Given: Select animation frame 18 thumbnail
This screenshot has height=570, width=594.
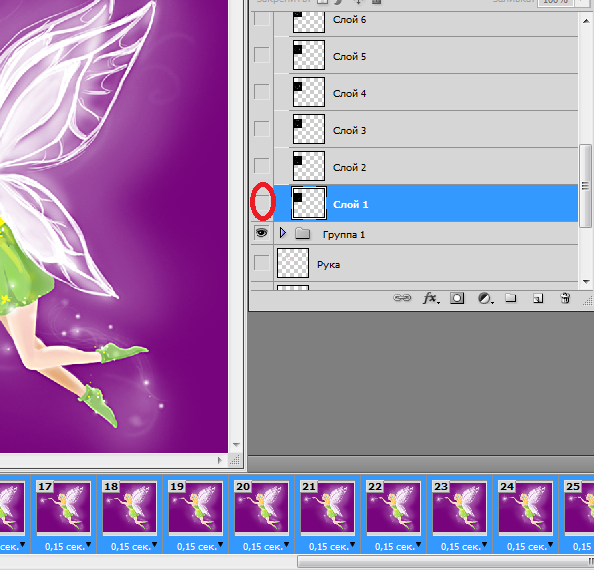Looking at the screenshot, I should click(130, 508).
